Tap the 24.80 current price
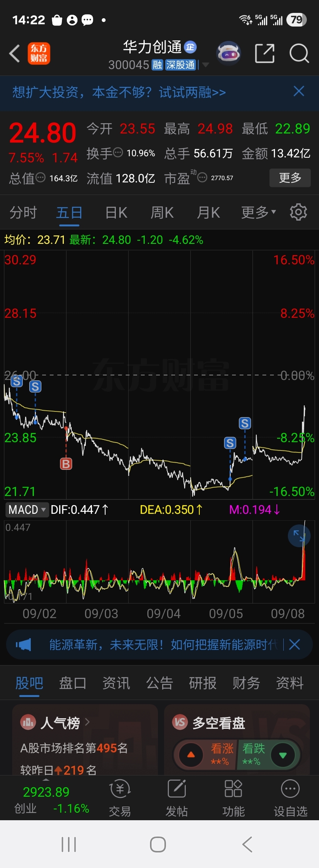319x868 pixels. coord(43,133)
